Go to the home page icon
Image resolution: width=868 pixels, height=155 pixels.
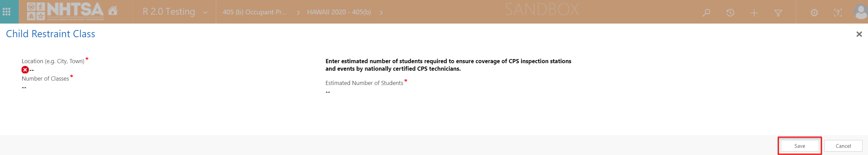[113, 11]
